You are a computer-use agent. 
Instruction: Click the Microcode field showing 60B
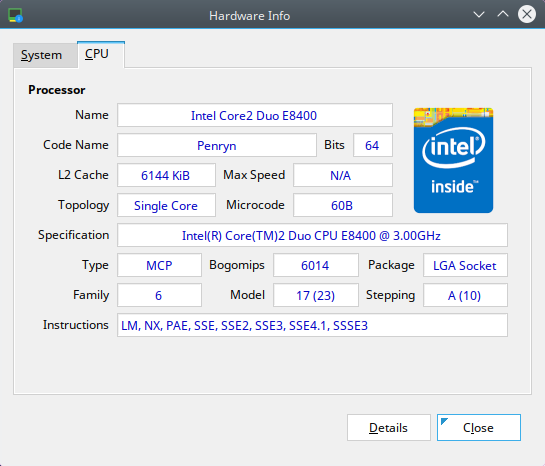(343, 205)
